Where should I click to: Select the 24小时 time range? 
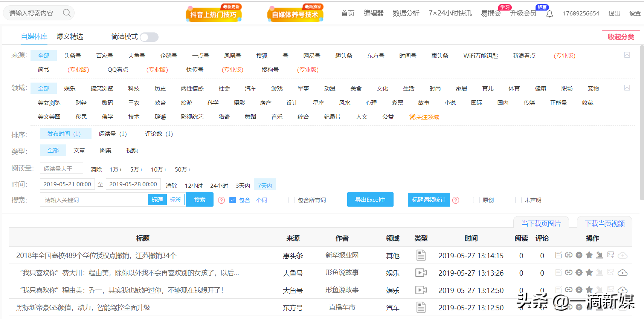tap(219, 186)
